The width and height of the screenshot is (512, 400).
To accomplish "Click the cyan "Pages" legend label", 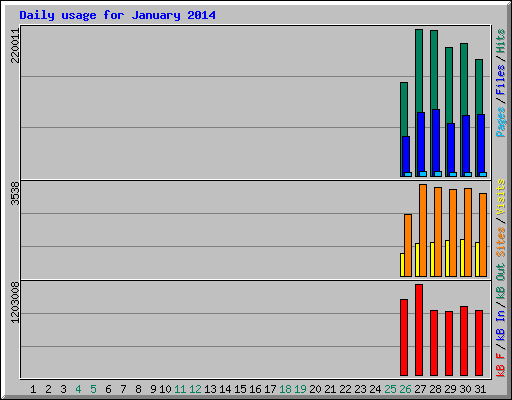I will (x=500, y=122).
